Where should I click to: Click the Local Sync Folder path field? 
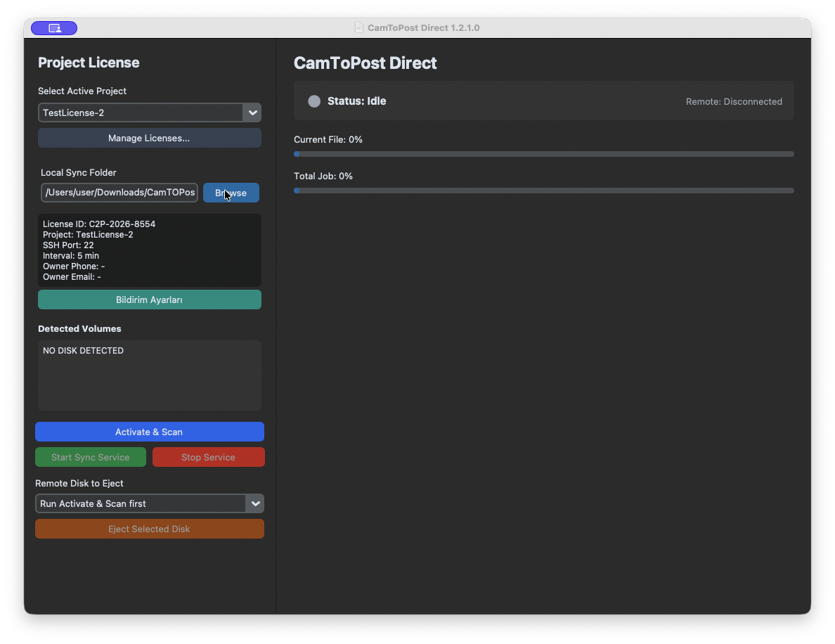pos(119,193)
